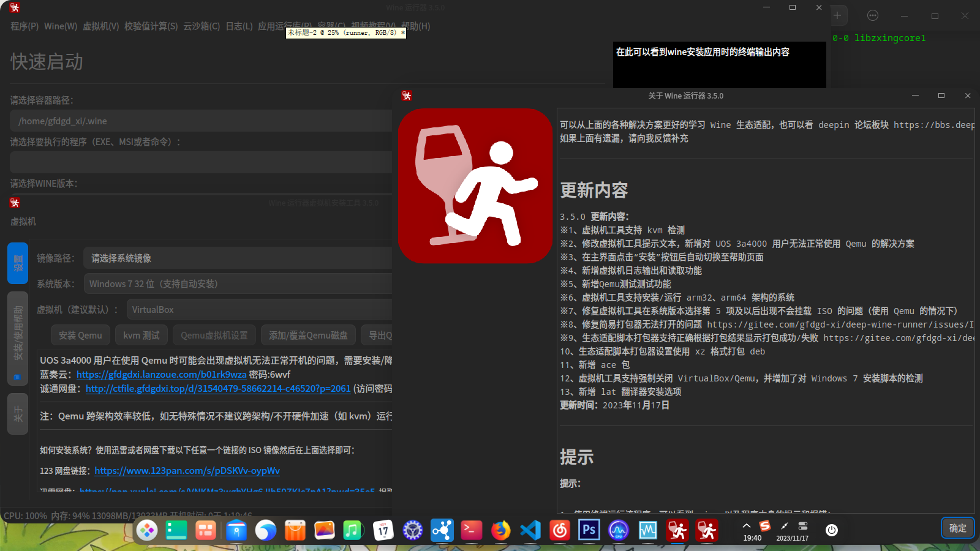Open the 帮助(H) menu
The width and height of the screenshot is (980, 551).
click(x=416, y=26)
